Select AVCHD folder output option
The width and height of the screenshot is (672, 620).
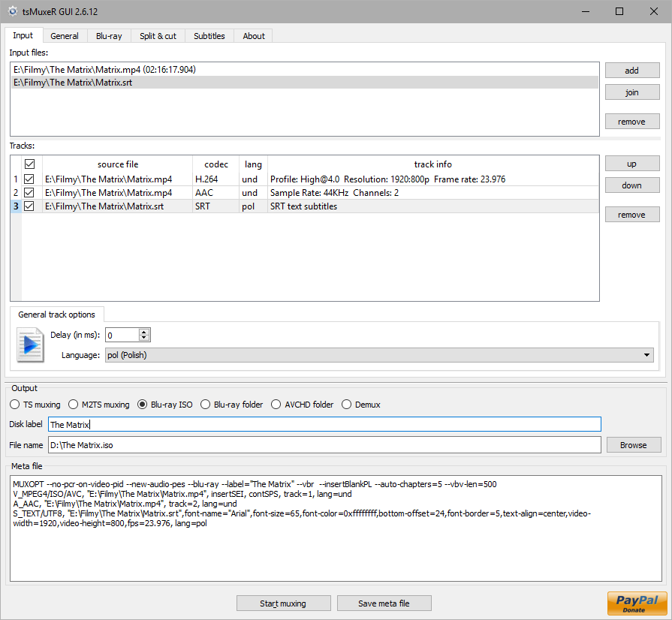pos(303,405)
